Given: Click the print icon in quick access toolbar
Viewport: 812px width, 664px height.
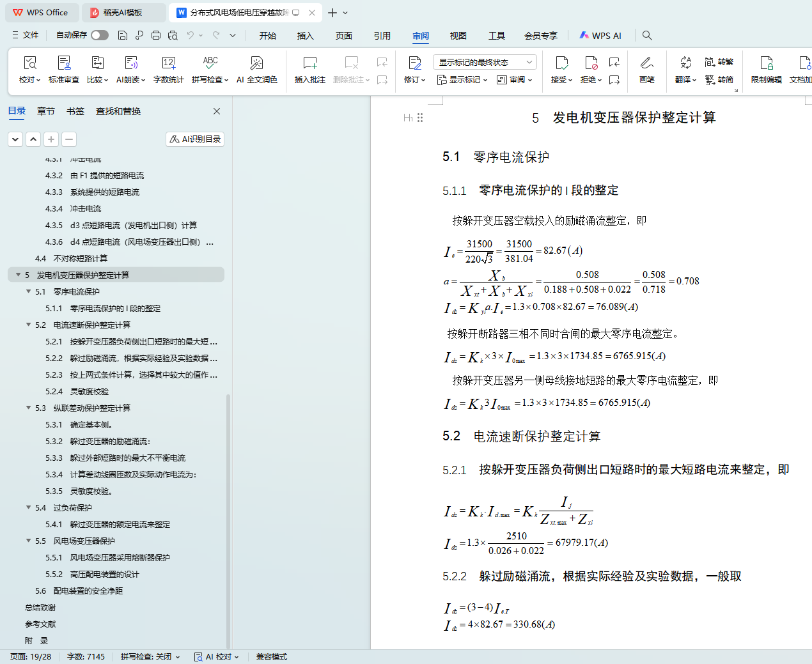Looking at the screenshot, I should click(x=156, y=35).
